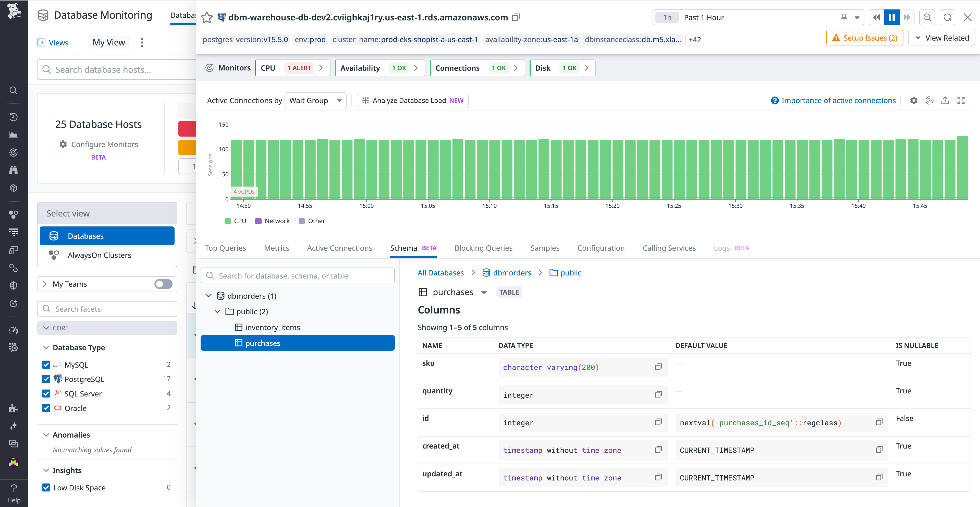Copy the hostname using the copy icon
This screenshot has width=980, height=507.
(516, 17)
